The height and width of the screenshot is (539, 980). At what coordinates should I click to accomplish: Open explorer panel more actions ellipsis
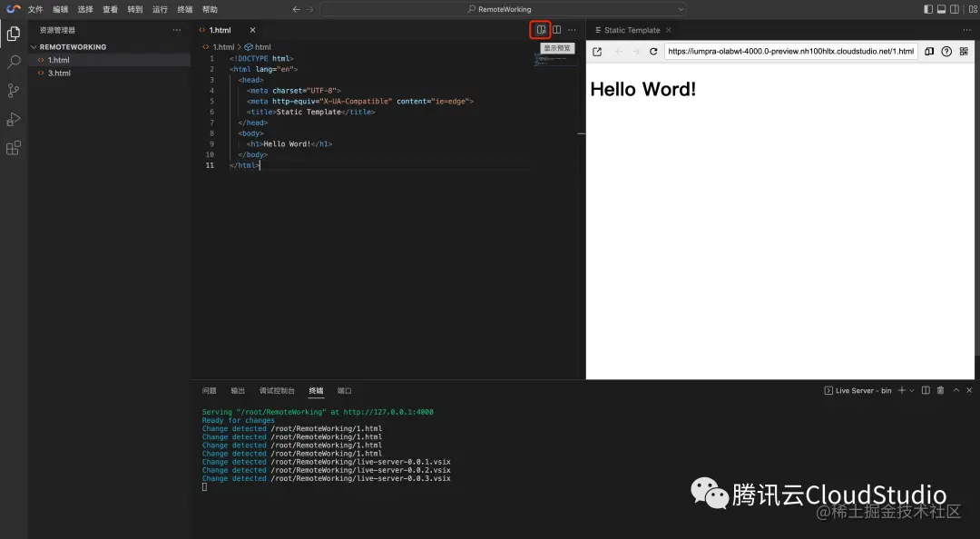[177, 29]
